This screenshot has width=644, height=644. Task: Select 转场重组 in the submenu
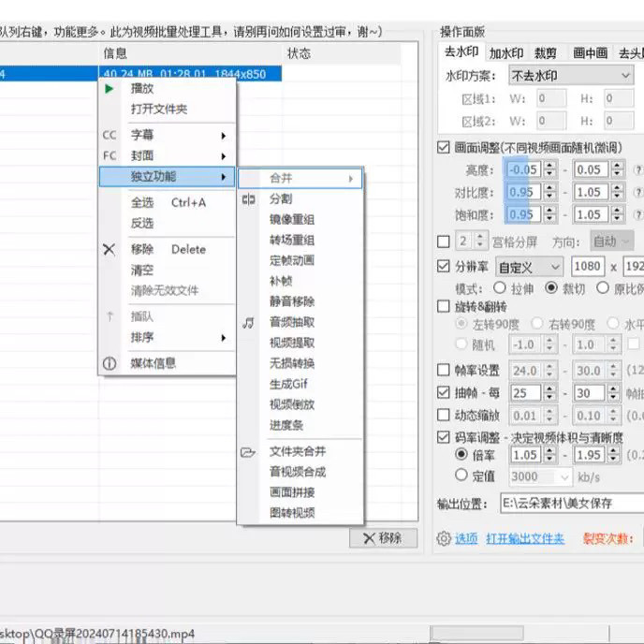point(292,241)
